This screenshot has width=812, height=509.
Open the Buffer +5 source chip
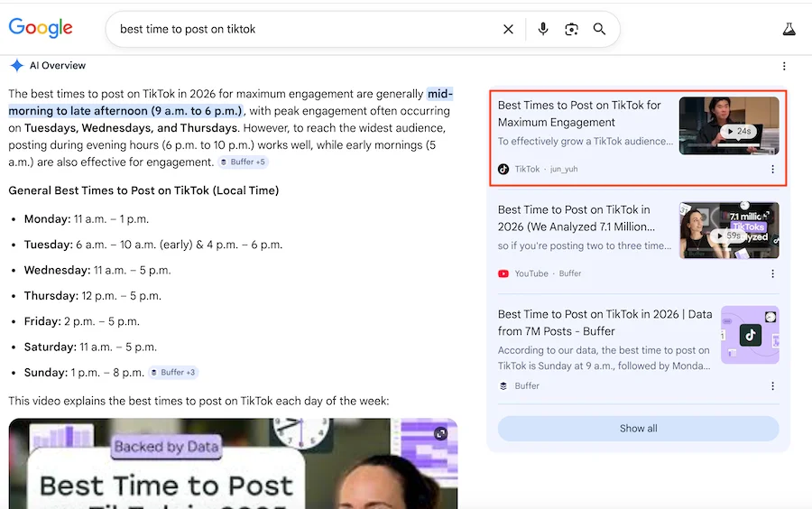243,162
